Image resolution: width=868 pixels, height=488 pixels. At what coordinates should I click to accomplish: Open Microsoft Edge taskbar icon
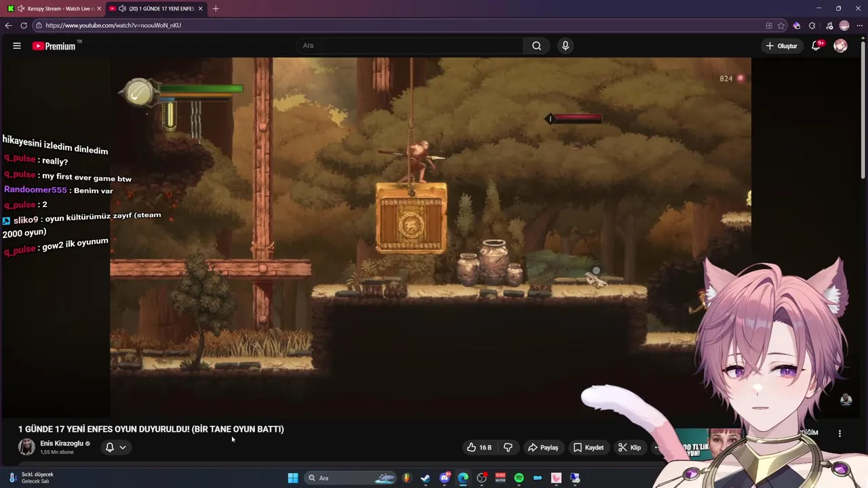[463, 478]
